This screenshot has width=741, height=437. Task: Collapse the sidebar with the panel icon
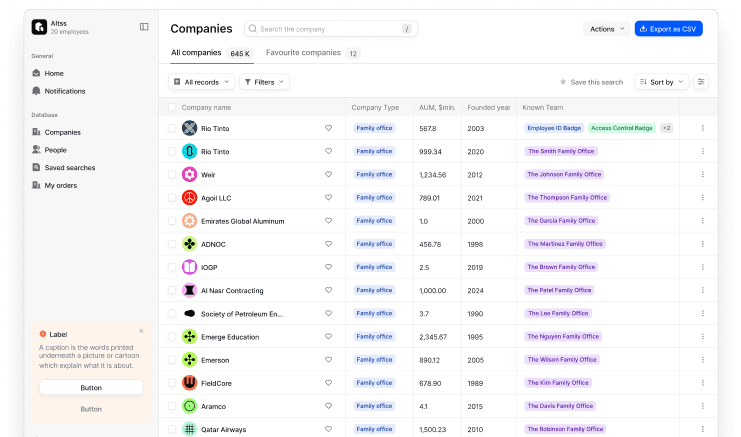pos(144,27)
